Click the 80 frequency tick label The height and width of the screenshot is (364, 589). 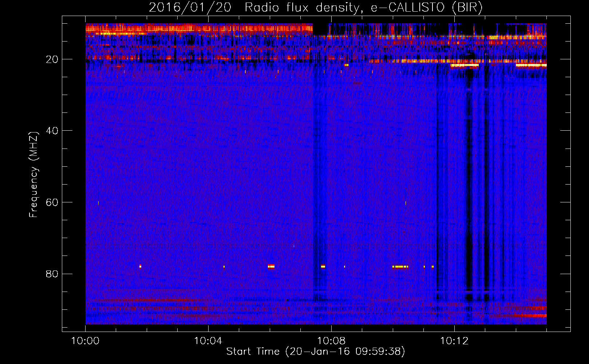tap(52, 274)
